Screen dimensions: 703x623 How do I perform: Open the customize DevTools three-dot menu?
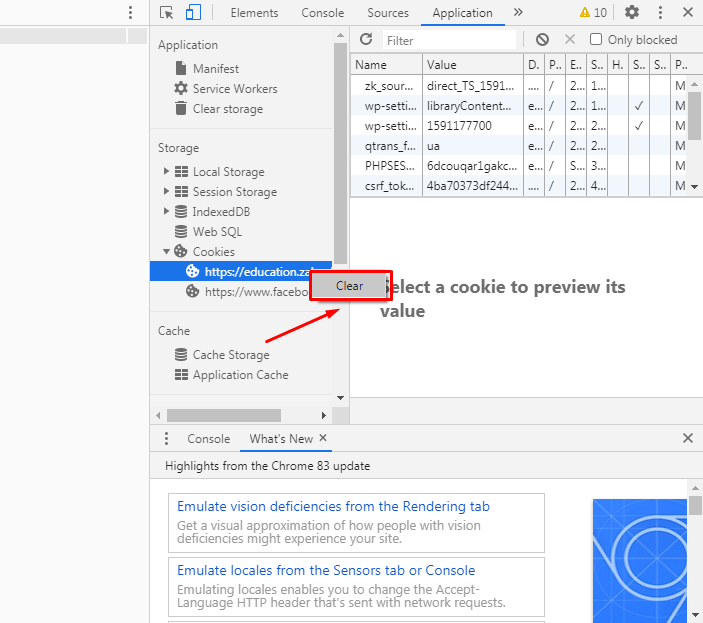pyautogui.click(x=662, y=13)
